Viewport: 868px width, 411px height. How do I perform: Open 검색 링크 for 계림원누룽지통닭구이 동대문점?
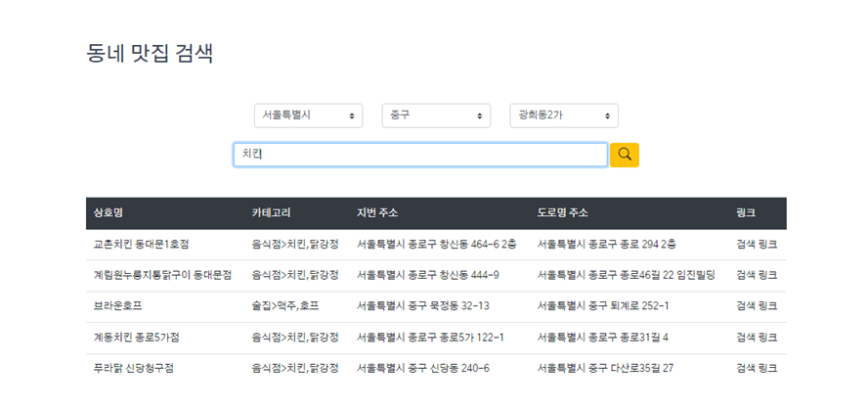click(757, 275)
